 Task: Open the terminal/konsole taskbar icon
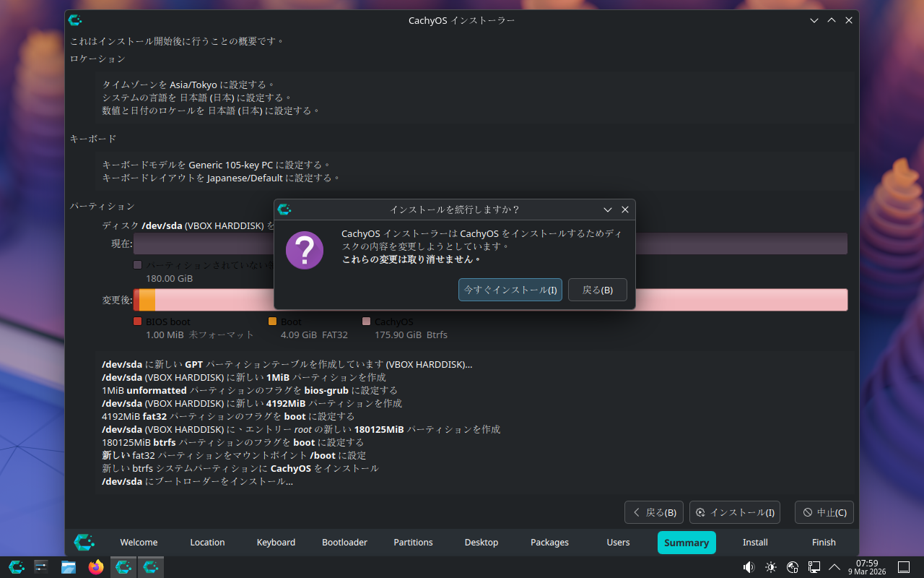pyautogui.click(x=41, y=567)
